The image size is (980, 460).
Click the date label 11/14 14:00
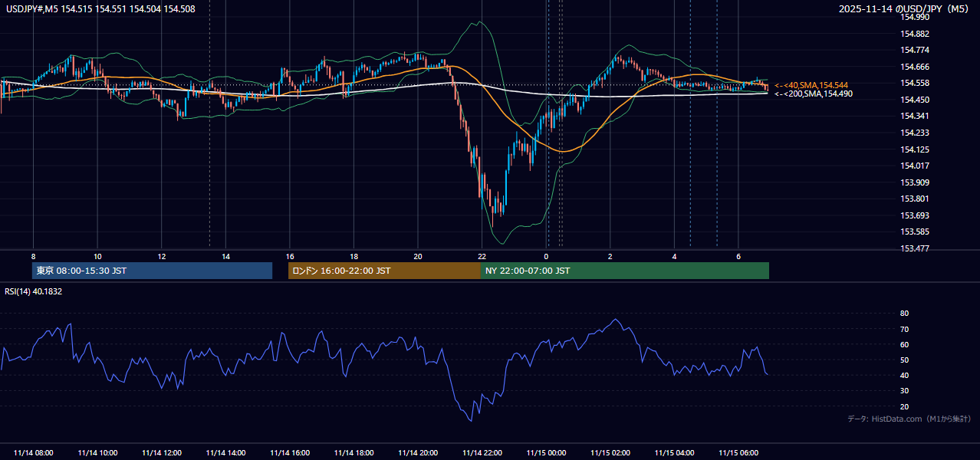[x=225, y=453]
